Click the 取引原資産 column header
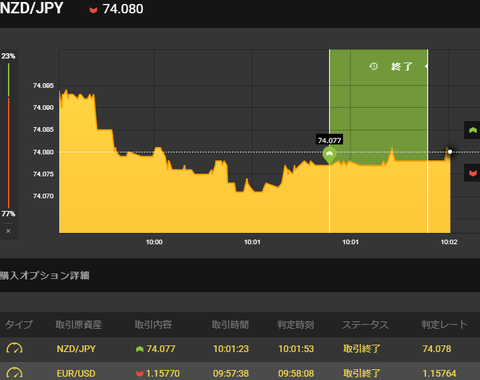This screenshot has width=480, height=380. (79, 324)
